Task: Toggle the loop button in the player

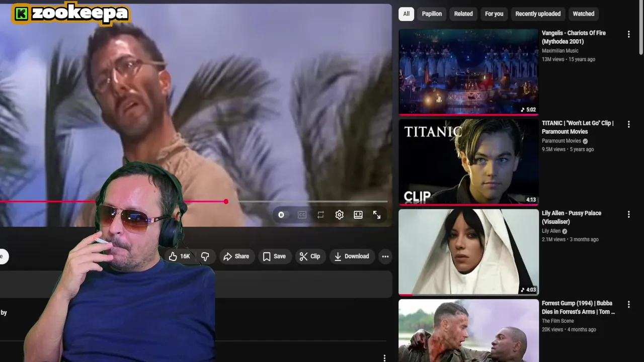Action: (320, 215)
